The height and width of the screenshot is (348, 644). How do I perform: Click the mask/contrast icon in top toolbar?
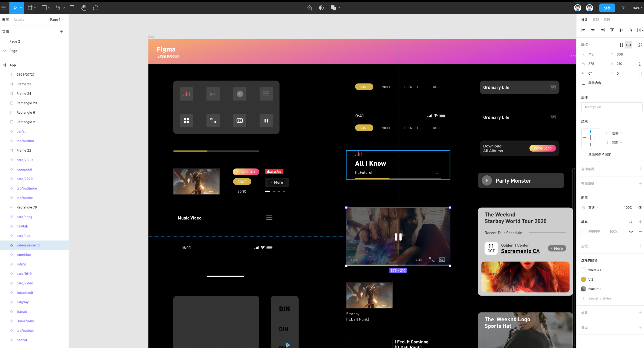coord(321,8)
